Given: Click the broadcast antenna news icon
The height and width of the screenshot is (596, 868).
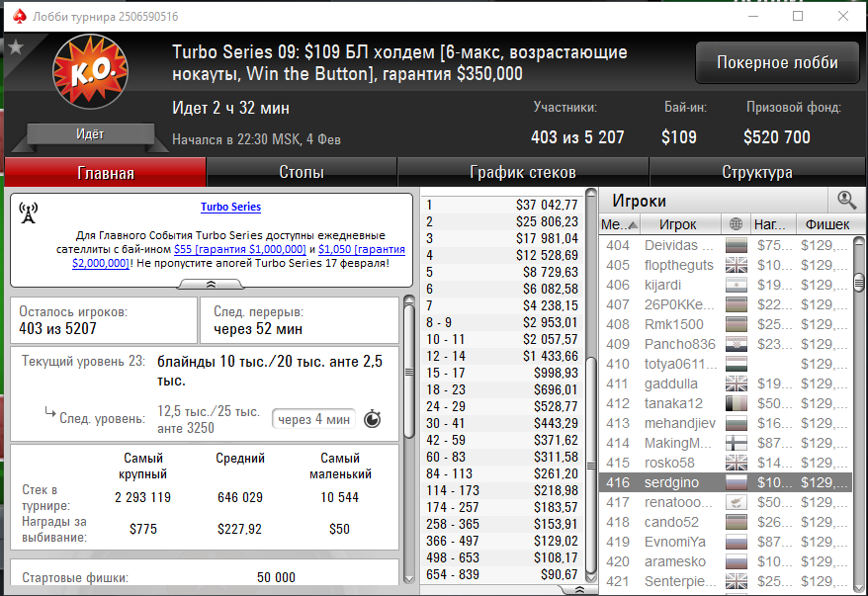Looking at the screenshot, I should pyautogui.click(x=29, y=213).
